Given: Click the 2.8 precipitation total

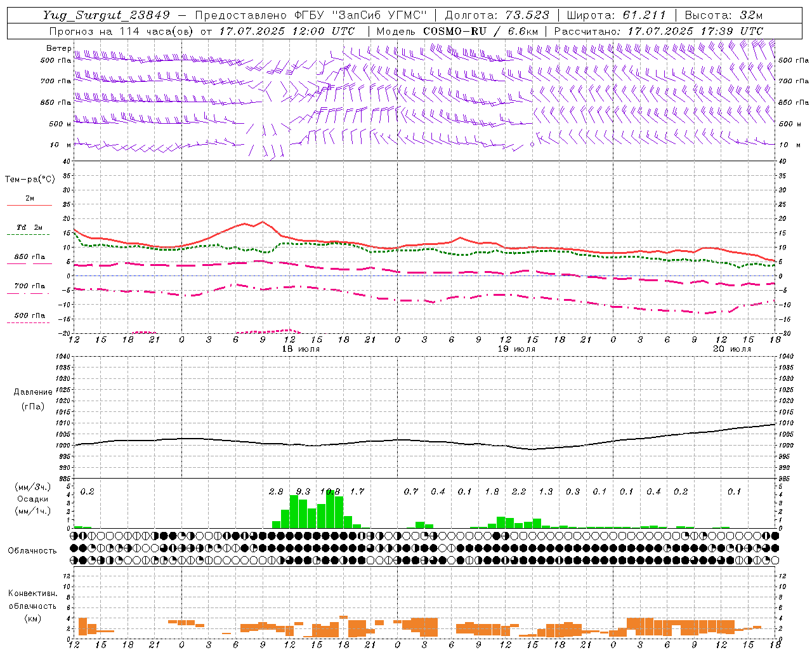Looking at the screenshot, I should coord(276,491).
